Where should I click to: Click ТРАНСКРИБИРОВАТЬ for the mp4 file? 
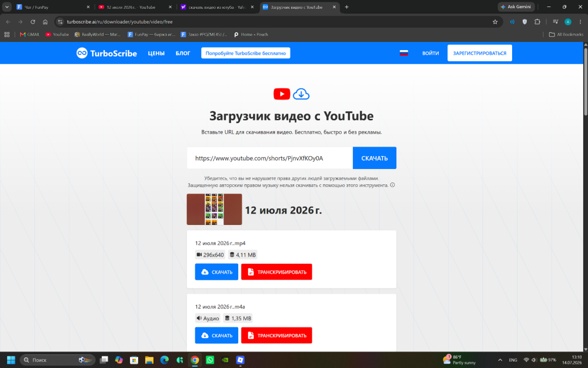coord(276,272)
